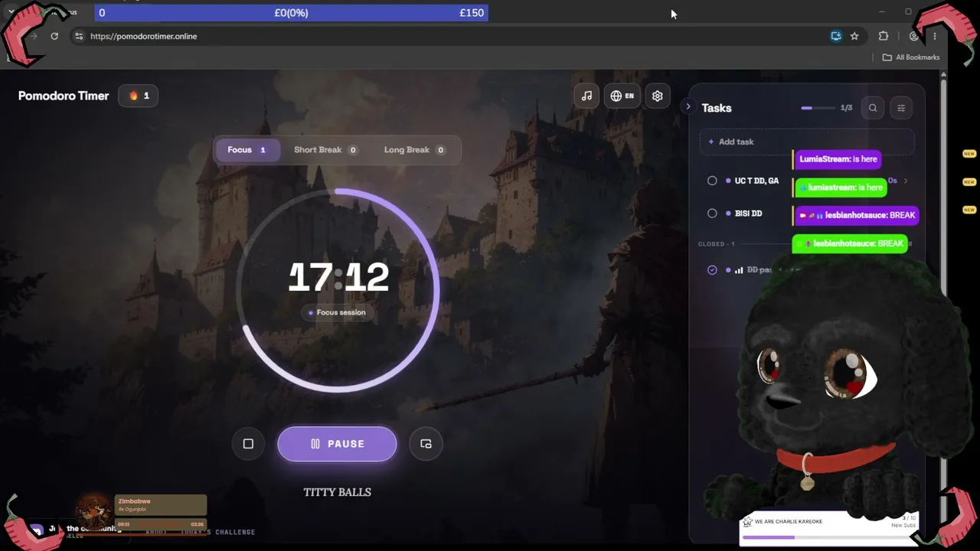Image resolution: width=980 pixels, height=551 pixels.
Task: Click the Add task field
Action: 807,142
